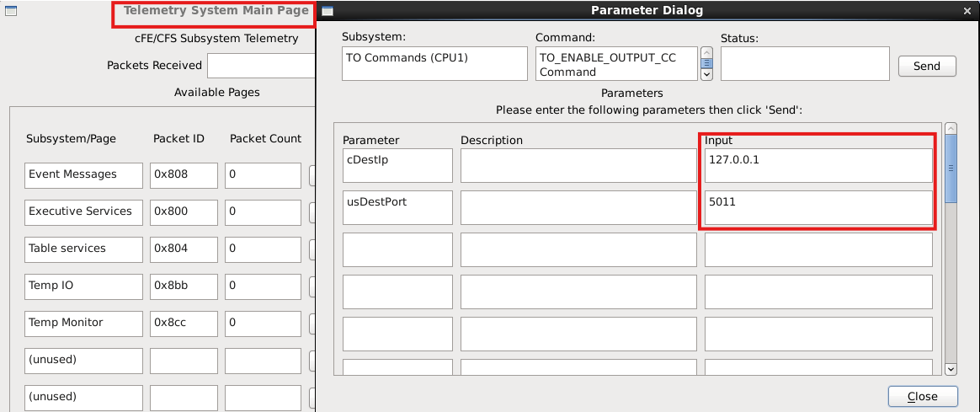Open the Parameter Dialog window menu icon
Screen dimensions: 980x412
(x=328, y=11)
